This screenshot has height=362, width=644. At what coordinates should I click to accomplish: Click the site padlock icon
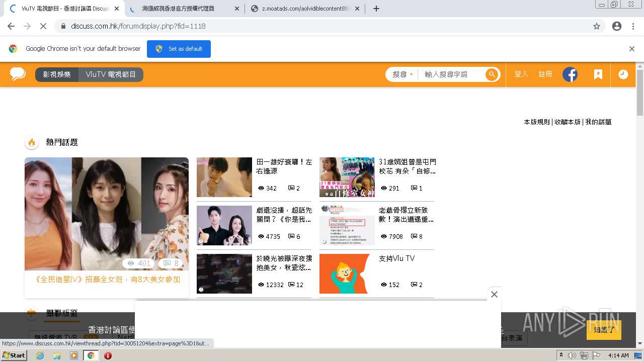(63, 26)
